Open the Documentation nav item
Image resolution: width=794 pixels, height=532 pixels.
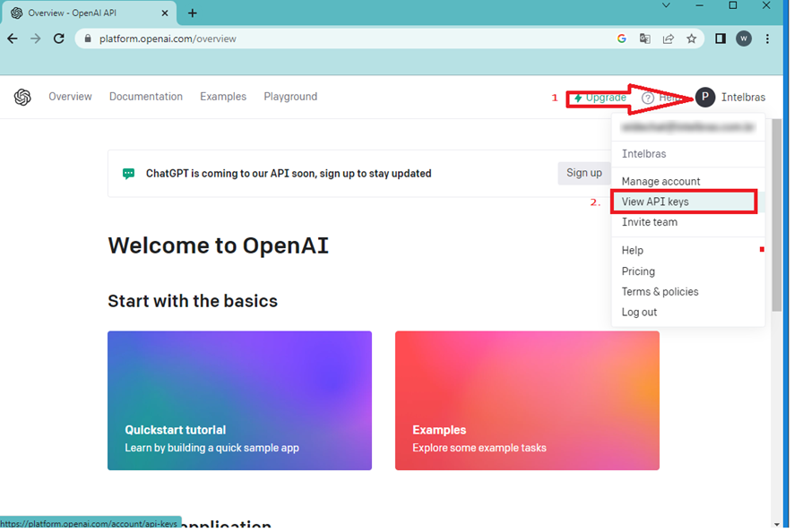(x=146, y=97)
